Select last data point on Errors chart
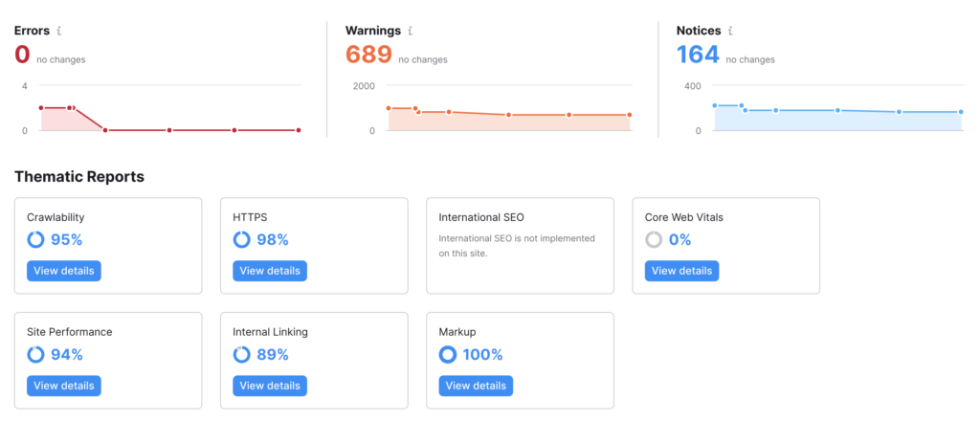This screenshot has width=980, height=421. [x=299, y=130]
